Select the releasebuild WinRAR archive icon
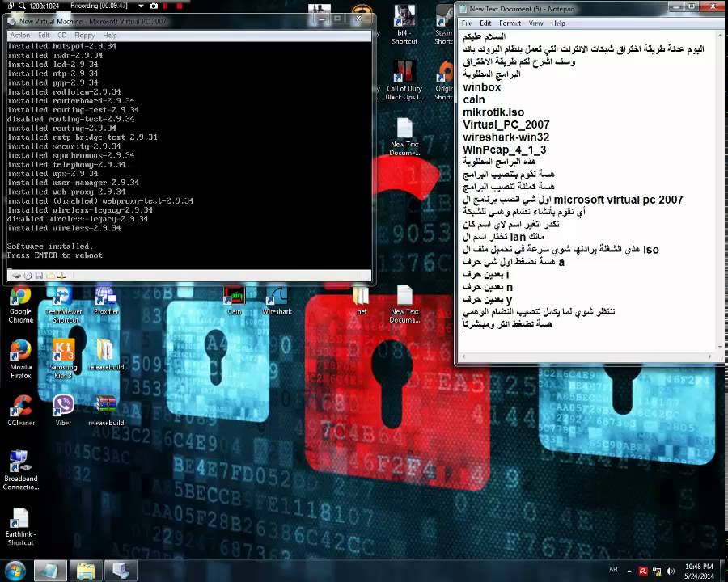The width and height of the screenshot is (728, 582). point(106,411)
